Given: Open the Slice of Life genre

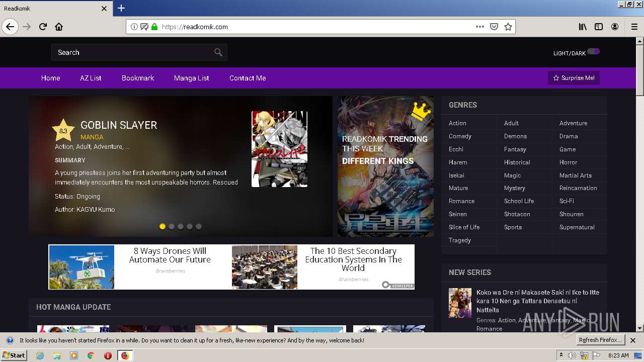Looking at the screenshot, I should [464, 227].
